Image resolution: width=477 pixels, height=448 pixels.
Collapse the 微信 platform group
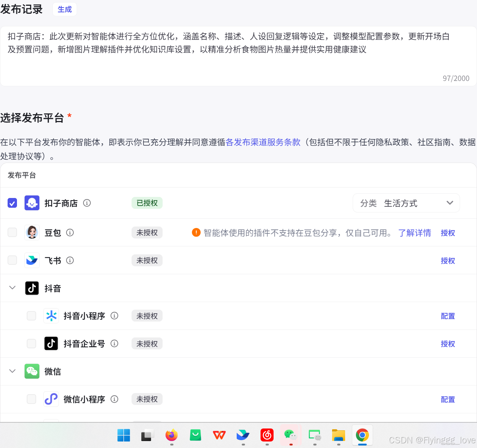click(12, 371)
